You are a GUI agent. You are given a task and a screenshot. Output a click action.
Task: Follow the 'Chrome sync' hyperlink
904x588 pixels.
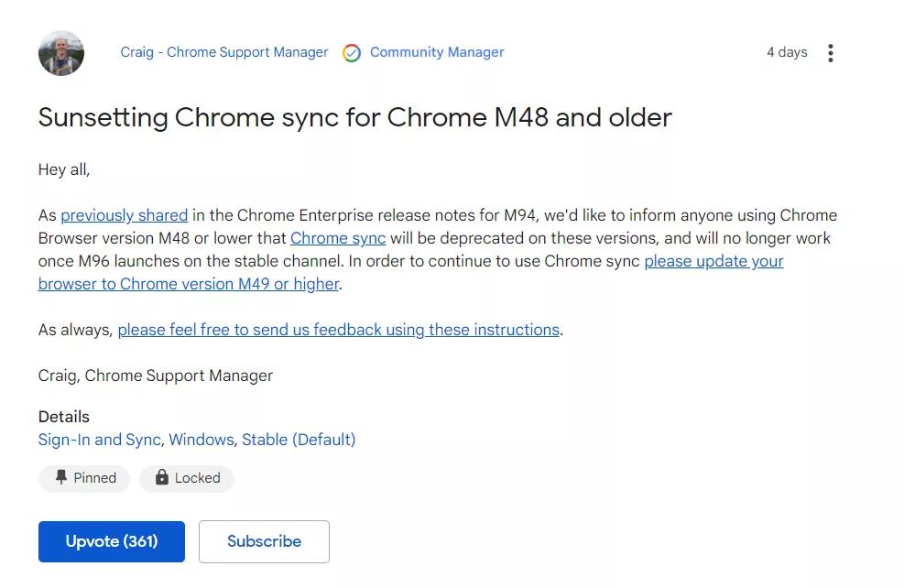pos(337,238)
